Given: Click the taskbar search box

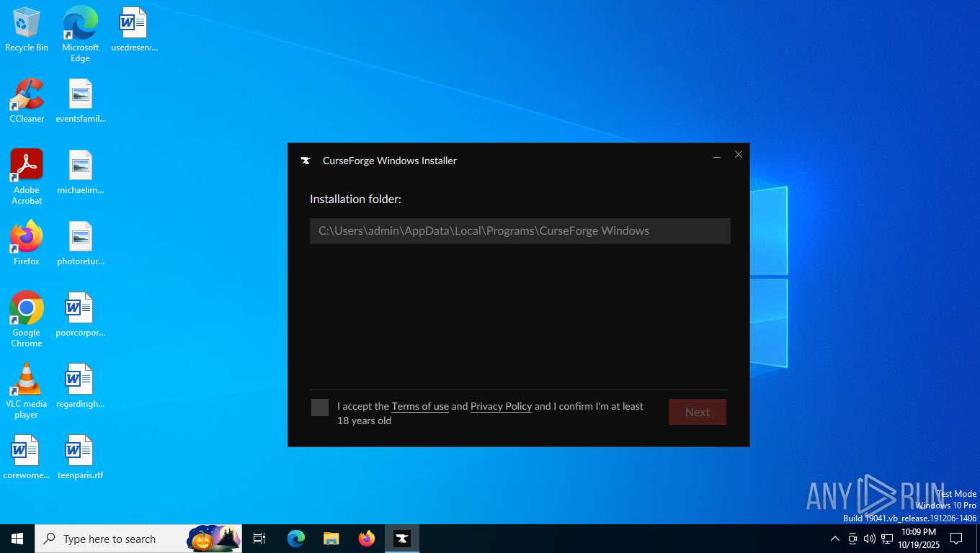Looking at the screenshot, I should pos(138,539).
